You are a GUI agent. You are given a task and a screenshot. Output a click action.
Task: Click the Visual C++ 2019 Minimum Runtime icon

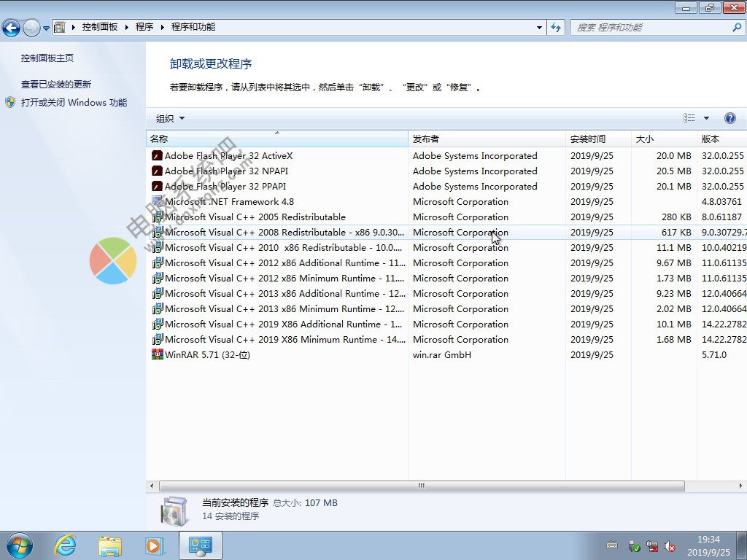tap(158, 339)
